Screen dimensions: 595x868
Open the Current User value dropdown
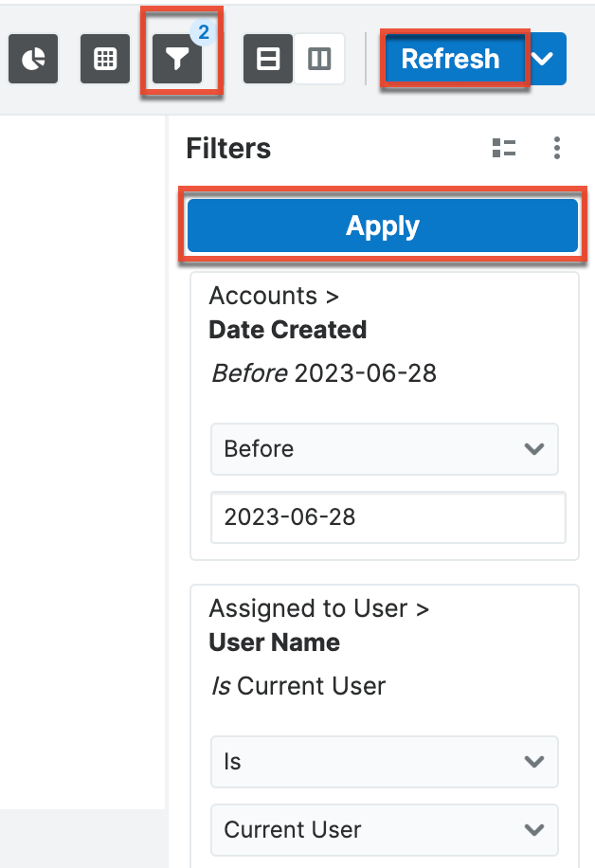(x=384, y=830)
